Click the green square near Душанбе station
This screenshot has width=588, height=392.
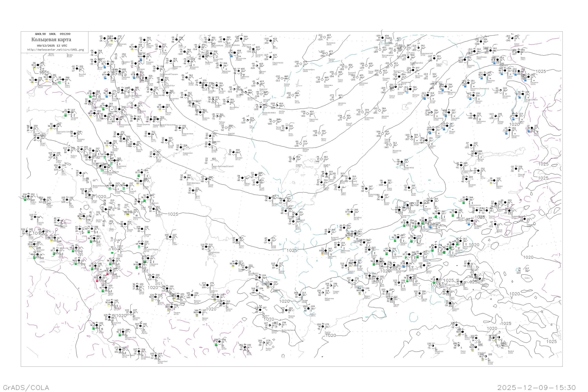click(407, 281)
